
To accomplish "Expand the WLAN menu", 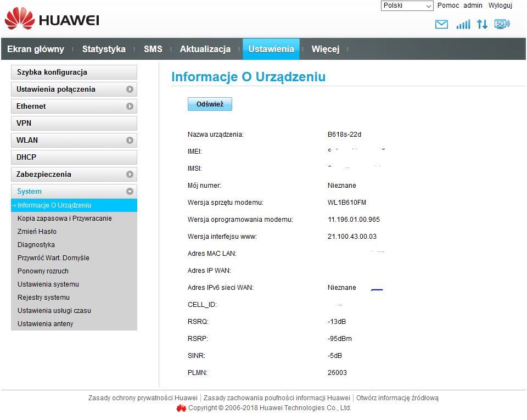I will 130,140.
